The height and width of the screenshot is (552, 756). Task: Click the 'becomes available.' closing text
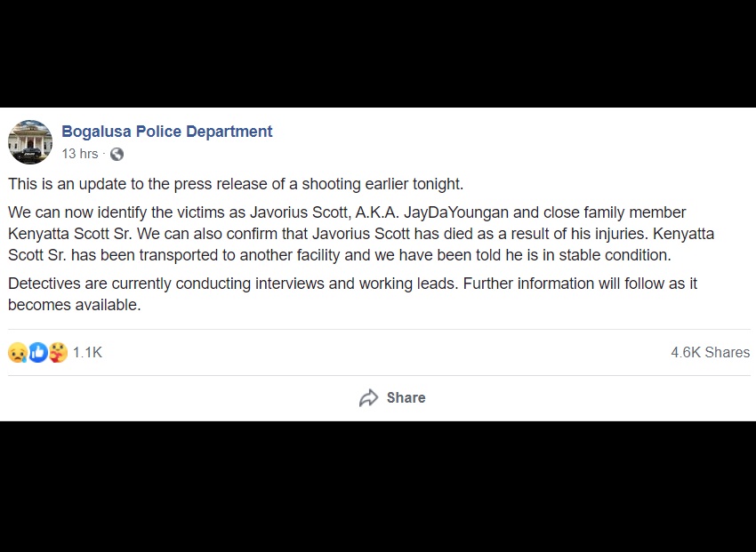74,305
